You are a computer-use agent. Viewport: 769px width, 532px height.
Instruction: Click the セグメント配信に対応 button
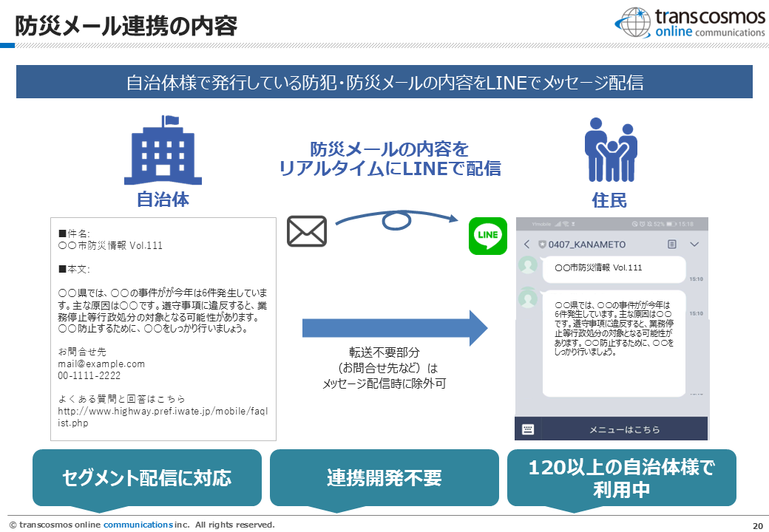point(146,478)
